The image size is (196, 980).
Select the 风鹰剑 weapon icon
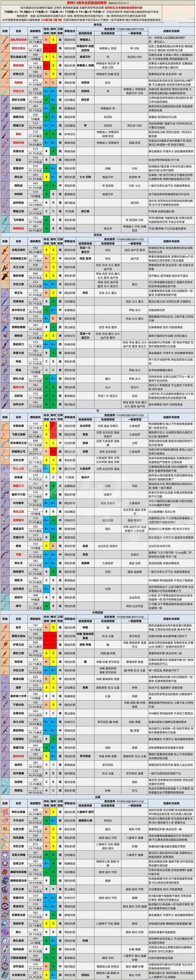tap(5, 82)
